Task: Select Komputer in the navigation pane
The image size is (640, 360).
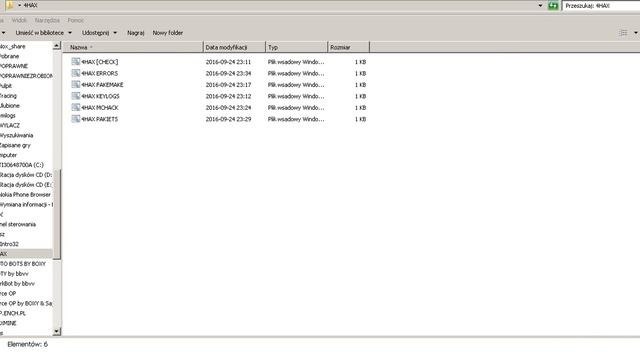Action: coord(8,155)
